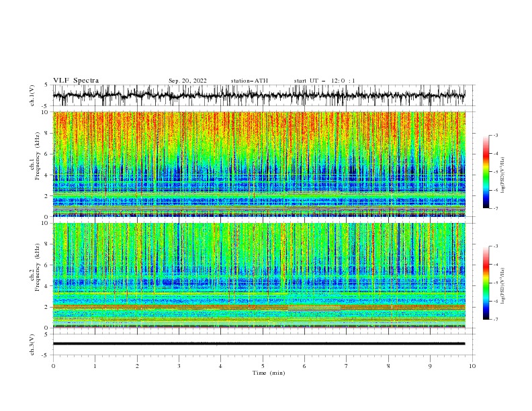Click the "0" time axis tick label
This screenshot has height=411, width=532.
(53, 366)
